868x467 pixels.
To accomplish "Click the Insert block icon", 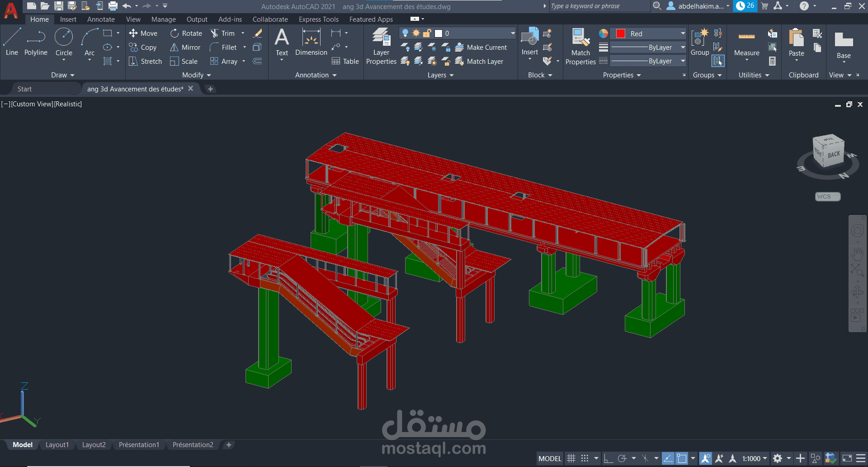I will click(530, 42).
